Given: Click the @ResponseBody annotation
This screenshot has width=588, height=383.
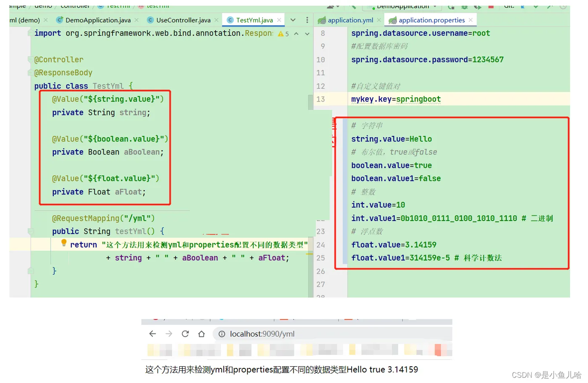Looking at the screenshot, I should point(63,73).
